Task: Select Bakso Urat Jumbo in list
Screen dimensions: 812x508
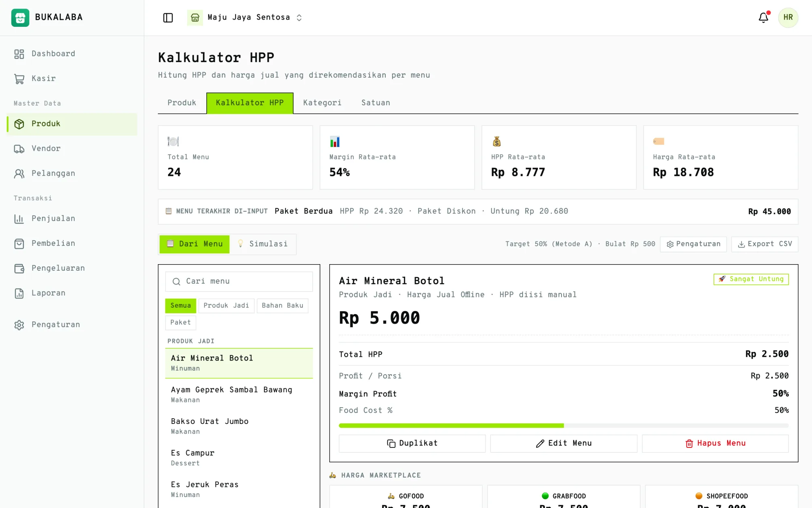Action: 239,426
